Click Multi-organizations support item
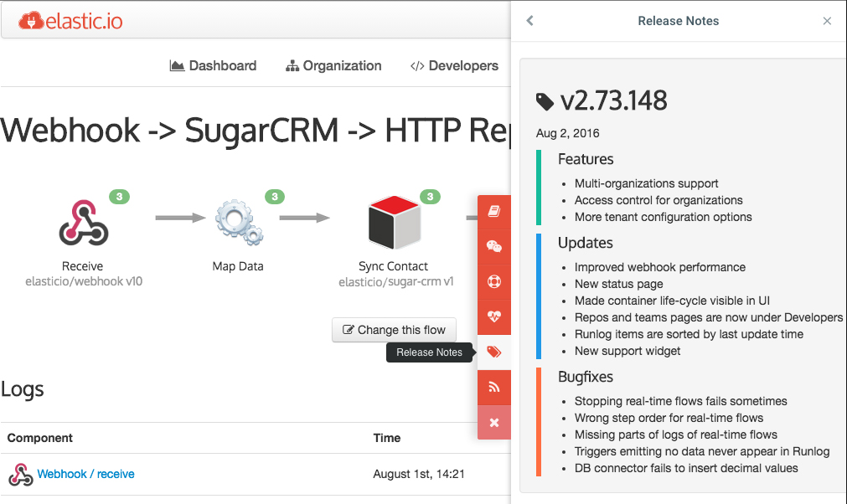This screenshot has height=504, width=847. [646, 183]
